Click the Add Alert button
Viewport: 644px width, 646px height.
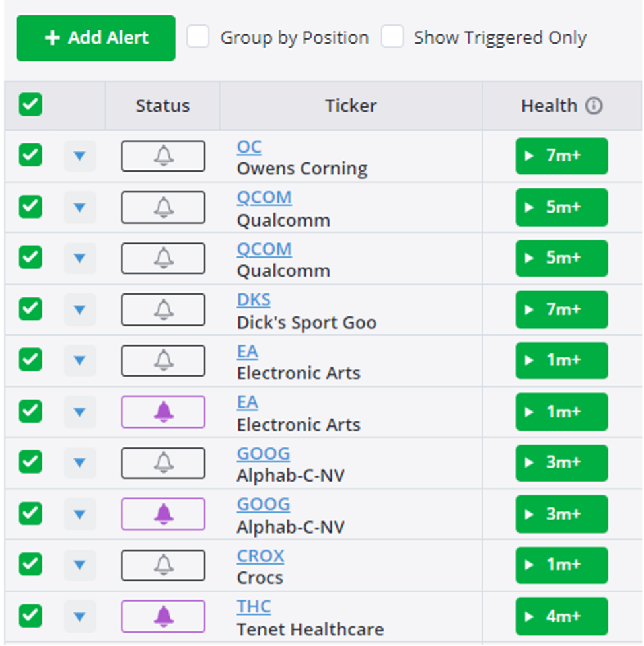click(x=96, y=38)
